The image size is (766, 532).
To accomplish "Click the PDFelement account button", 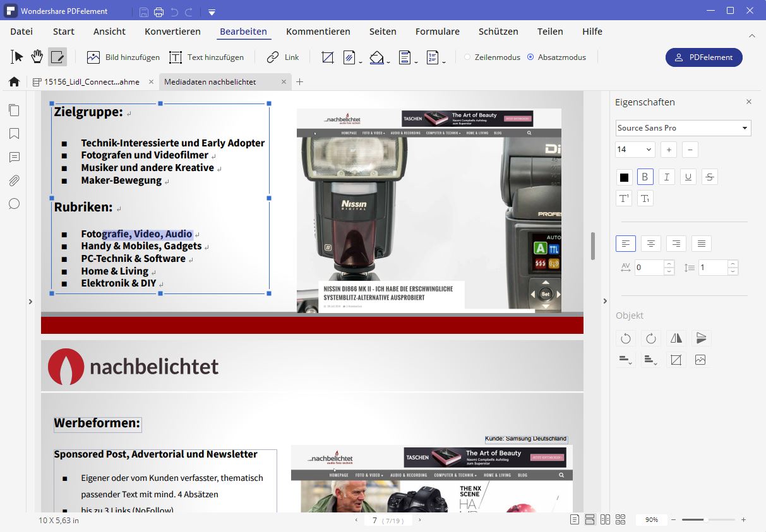I will point(703,57).
